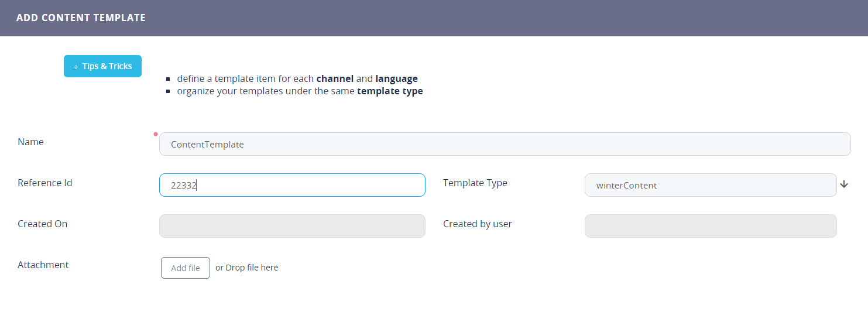Open the Template Type winterContent combo box

click(710, 185)
